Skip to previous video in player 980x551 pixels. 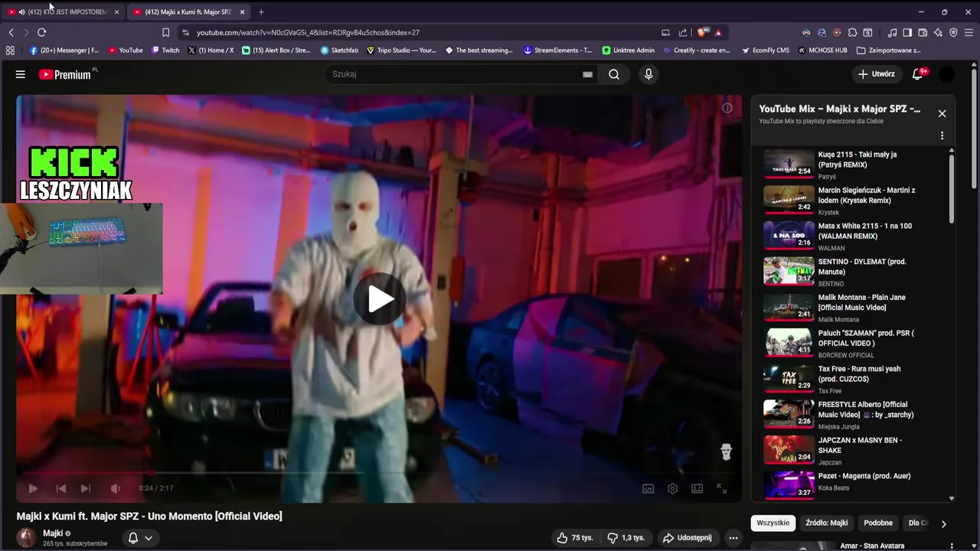point(61,488)
